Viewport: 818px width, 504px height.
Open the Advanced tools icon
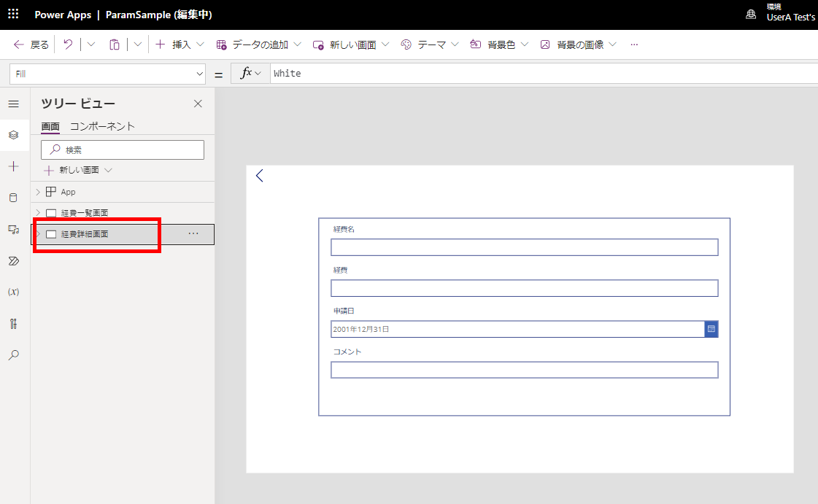(x=14, y=324)
